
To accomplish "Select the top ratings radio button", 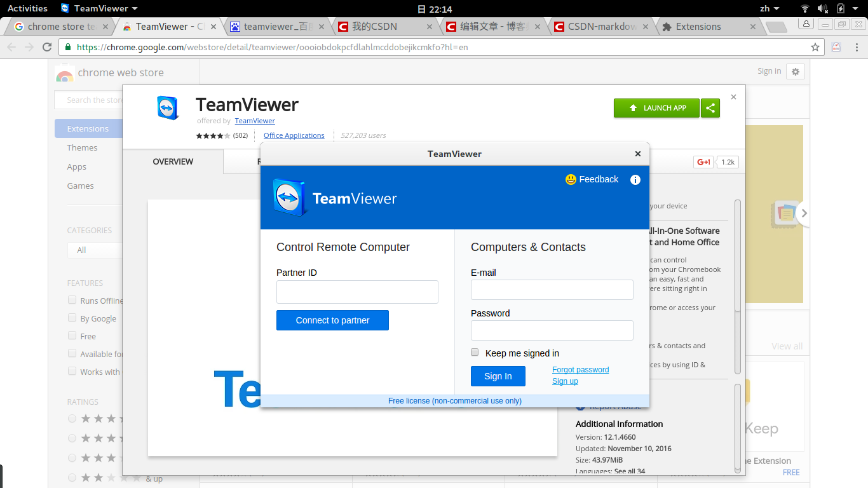I will (72, 418).
